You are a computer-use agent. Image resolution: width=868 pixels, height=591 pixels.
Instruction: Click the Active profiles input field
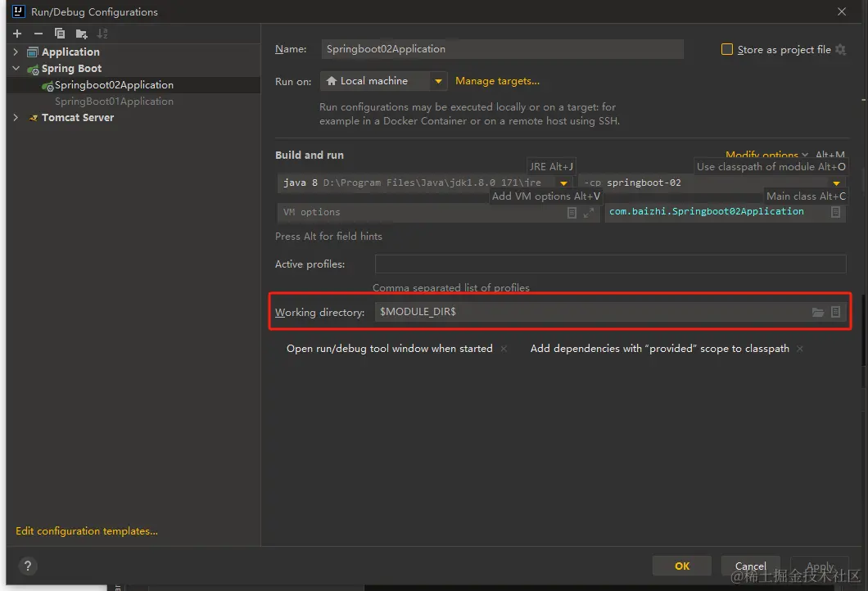click(610, 264)
